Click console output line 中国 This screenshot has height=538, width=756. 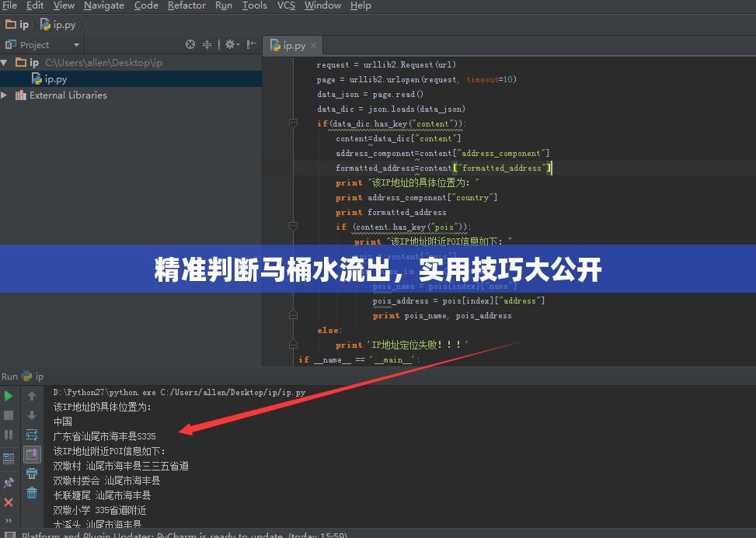63,422
